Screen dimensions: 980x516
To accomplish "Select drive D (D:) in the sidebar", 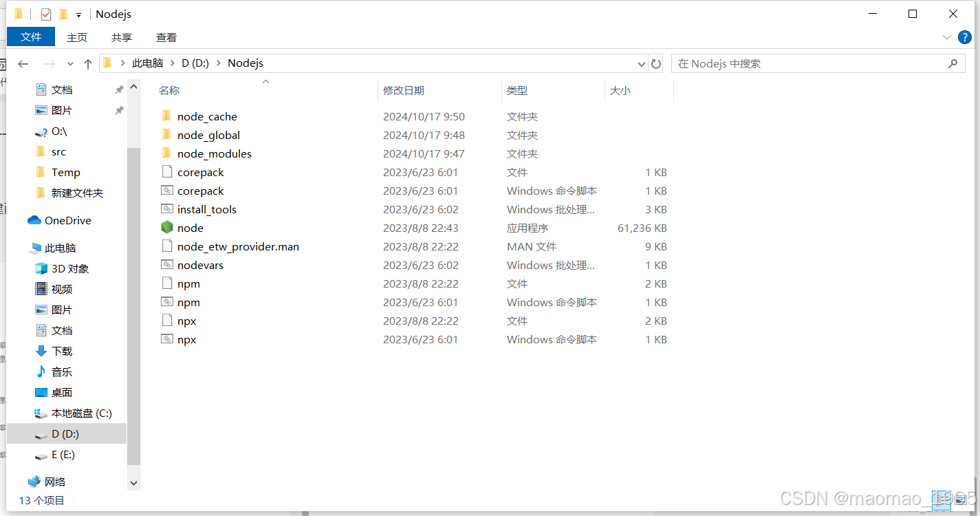I will [x=67, y=433].
